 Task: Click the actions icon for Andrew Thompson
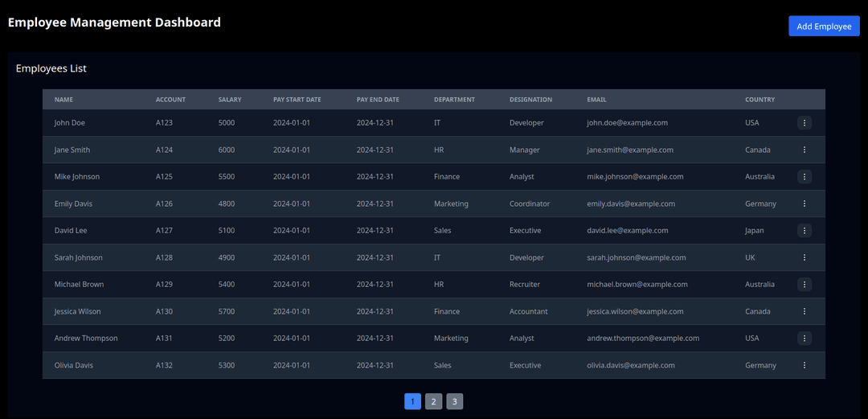805,338
